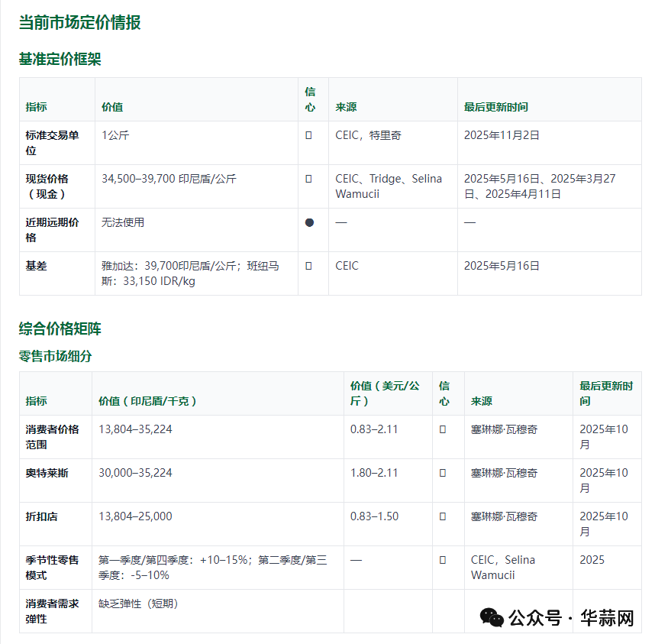Select the filled dot indicator for 近期远期价格
Viewport: 655px width, 644px height.
(x=309, y=222)
